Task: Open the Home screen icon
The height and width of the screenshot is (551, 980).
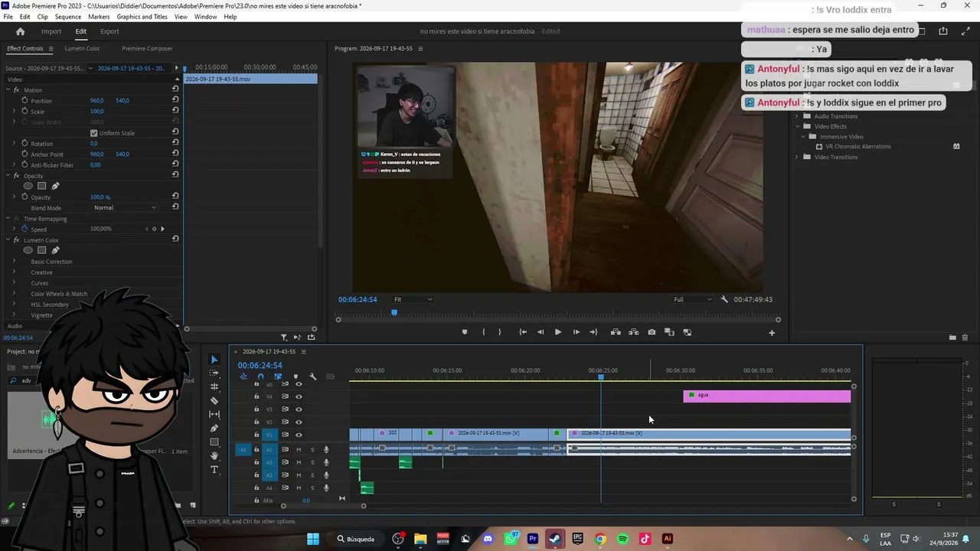Action: pyautogui.click(x=21, y=31)
